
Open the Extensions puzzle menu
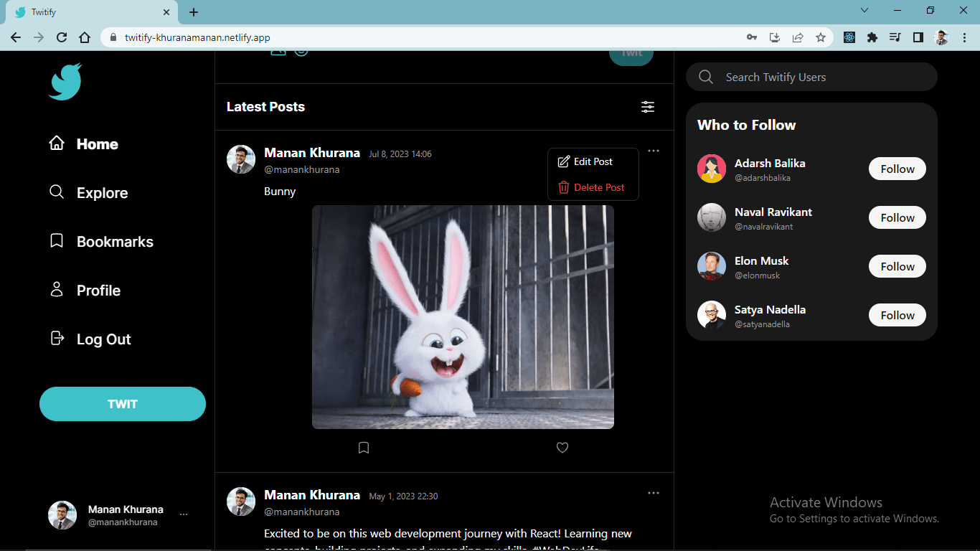(x=872, y=37)
